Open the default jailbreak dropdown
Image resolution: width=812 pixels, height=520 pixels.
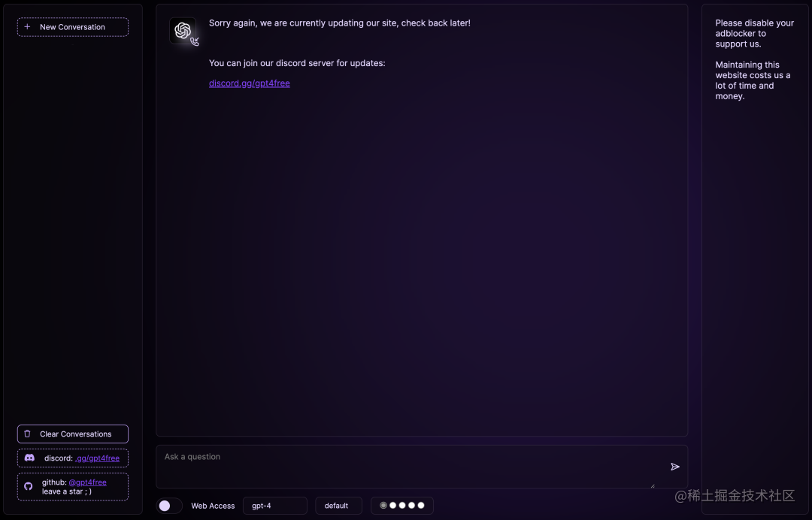pyautogui.click(x=338, y=506)
